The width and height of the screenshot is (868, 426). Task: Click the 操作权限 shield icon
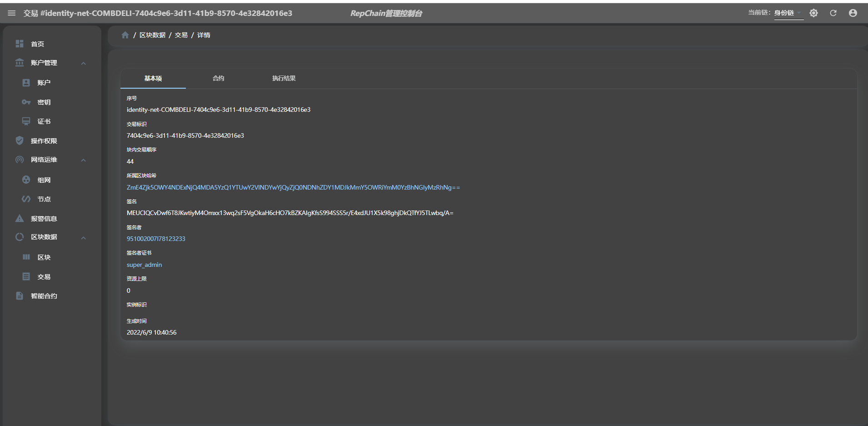20,140
